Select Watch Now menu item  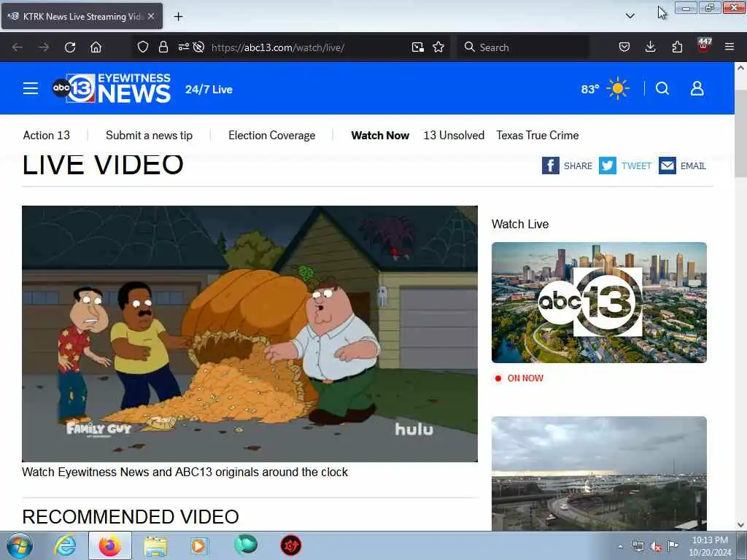pyautogui.click(x=380, y=135)
